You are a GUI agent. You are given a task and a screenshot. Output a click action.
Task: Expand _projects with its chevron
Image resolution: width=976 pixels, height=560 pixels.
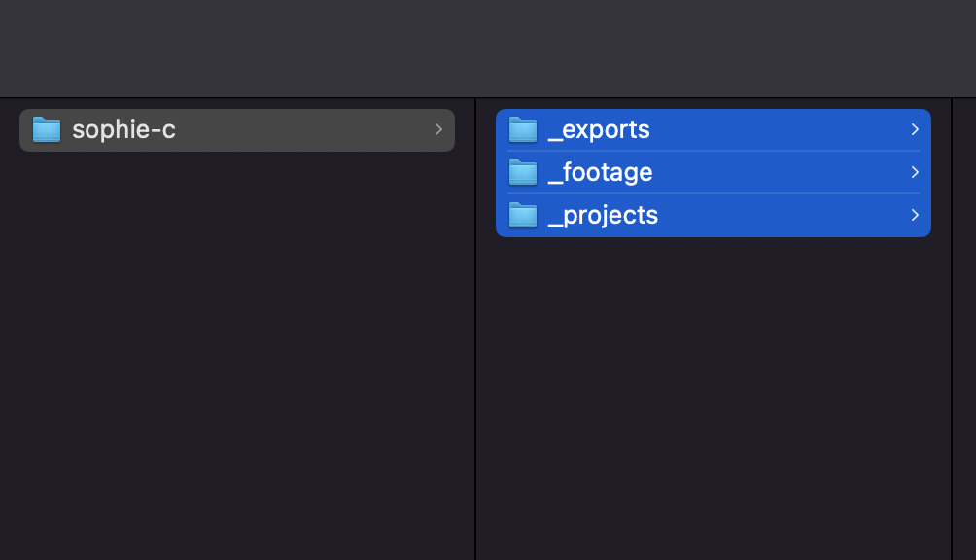[915, 215]
